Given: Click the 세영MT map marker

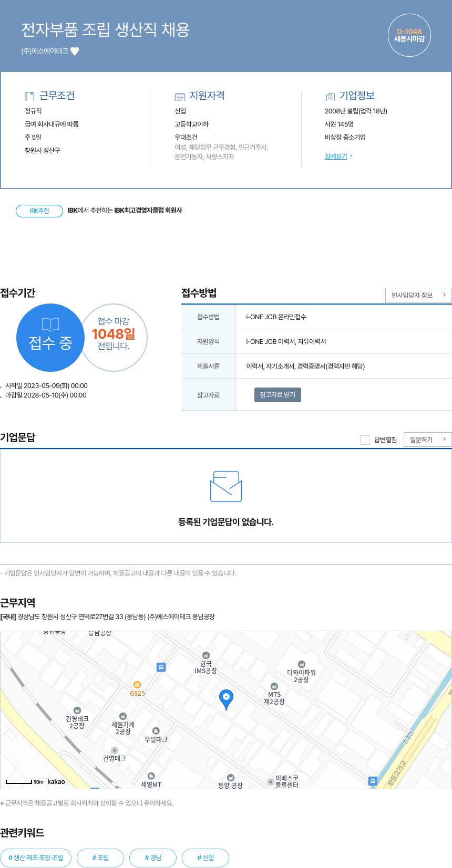Looking at the screenshot, I should tap(151, 776).
